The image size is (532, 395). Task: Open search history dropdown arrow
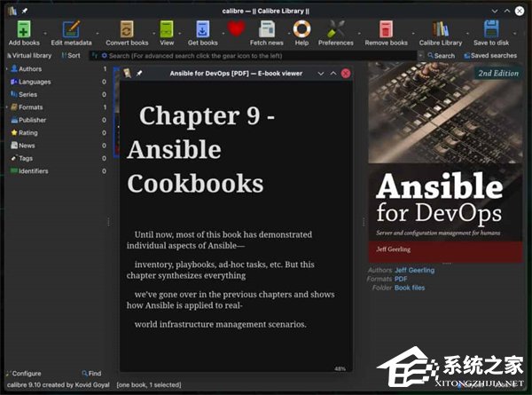tap(420, 55)
